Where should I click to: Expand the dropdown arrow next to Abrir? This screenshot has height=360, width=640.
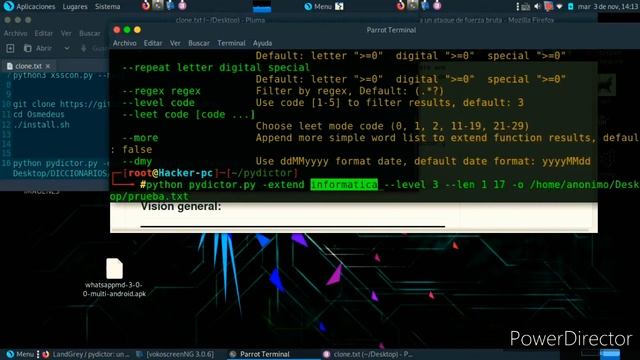[67, 48]
